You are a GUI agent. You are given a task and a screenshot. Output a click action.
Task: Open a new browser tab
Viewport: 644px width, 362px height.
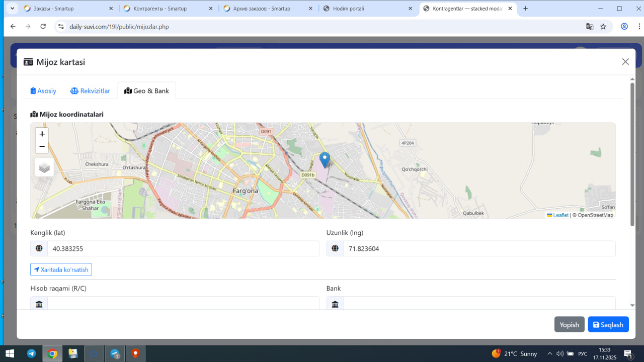coord(526,9)
